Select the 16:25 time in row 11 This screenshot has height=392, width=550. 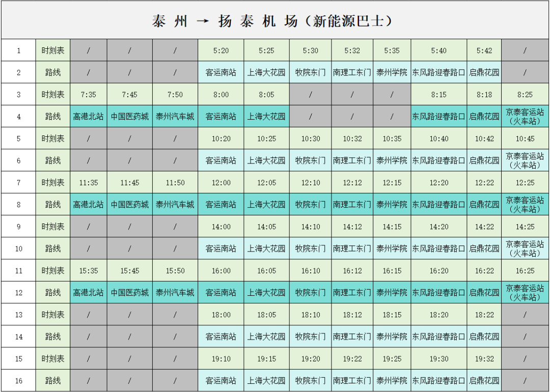point(525,270)
